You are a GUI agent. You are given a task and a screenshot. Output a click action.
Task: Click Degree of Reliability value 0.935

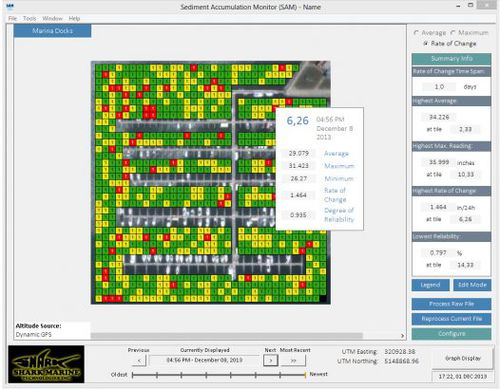pos(298,215)
